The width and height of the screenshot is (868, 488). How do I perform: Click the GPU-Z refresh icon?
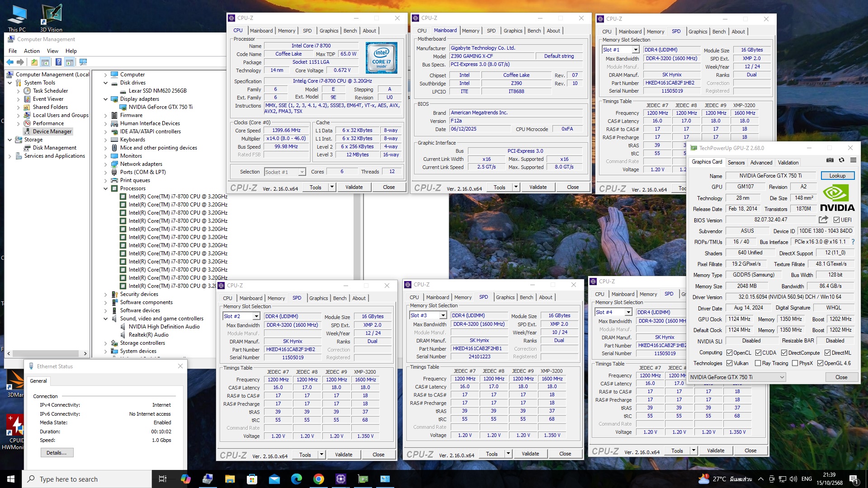[841, 160]
